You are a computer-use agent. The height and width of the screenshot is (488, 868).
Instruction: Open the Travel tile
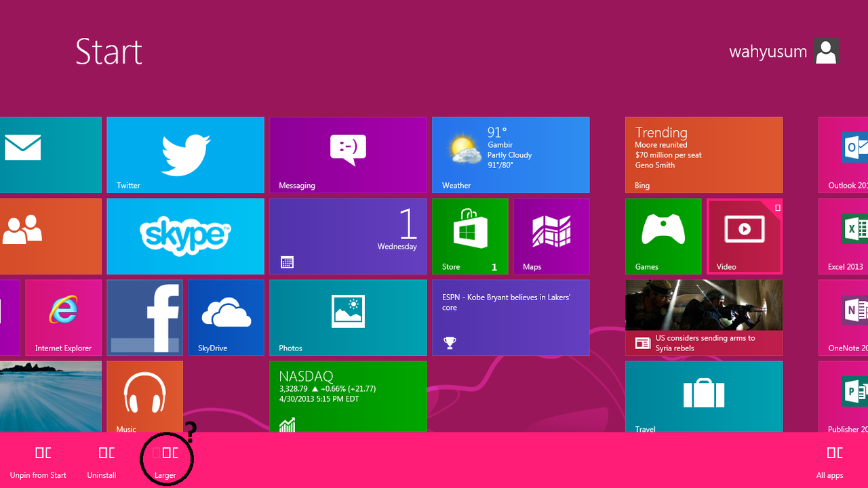704,396
